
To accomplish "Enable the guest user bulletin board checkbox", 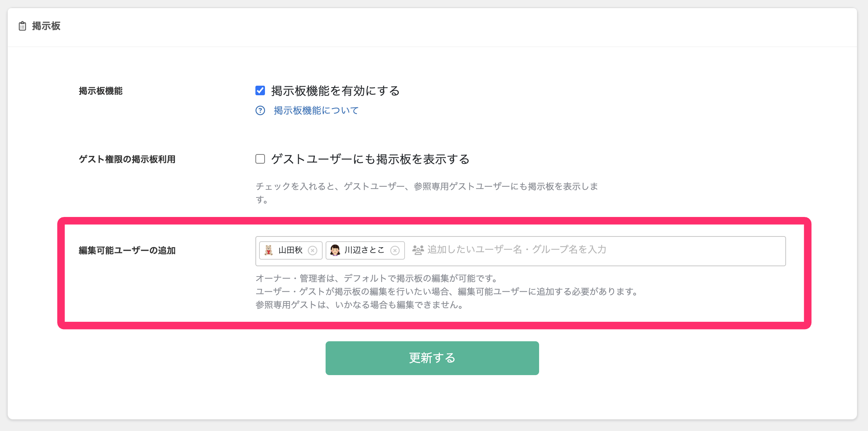I will click(260, 159).
